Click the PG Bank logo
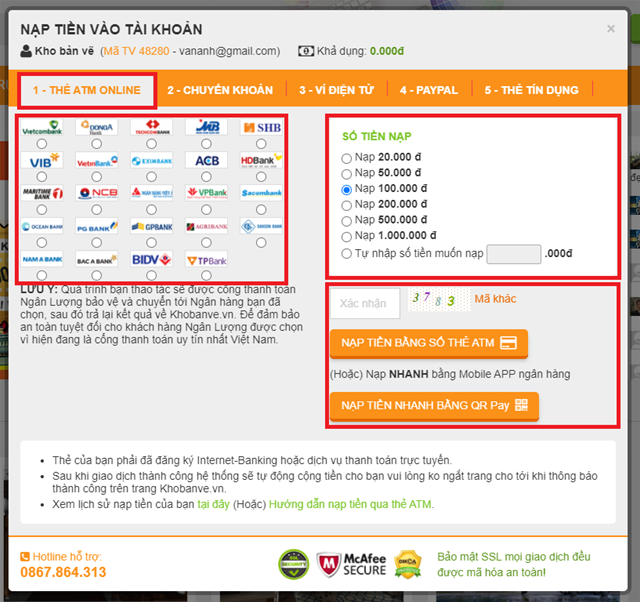Image resolution: width=640 pixels, height=602 pixels. tap(97, 226)
